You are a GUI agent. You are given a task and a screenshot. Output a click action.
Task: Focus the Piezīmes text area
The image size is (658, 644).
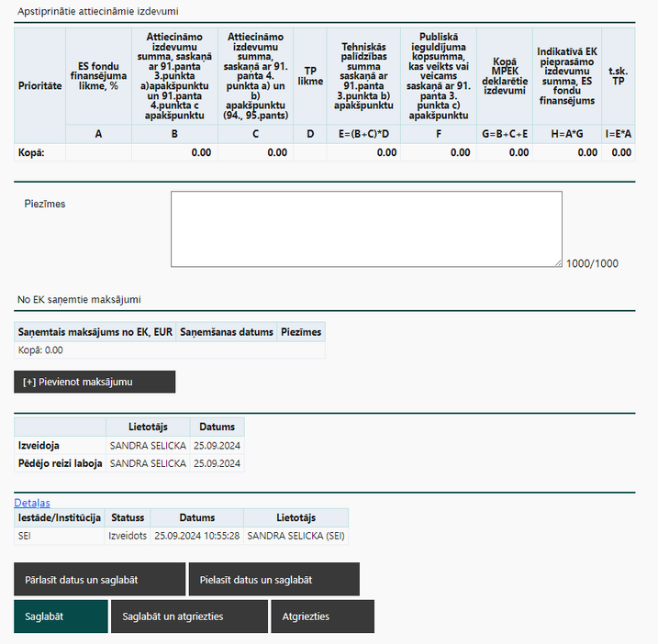point(366,229)
